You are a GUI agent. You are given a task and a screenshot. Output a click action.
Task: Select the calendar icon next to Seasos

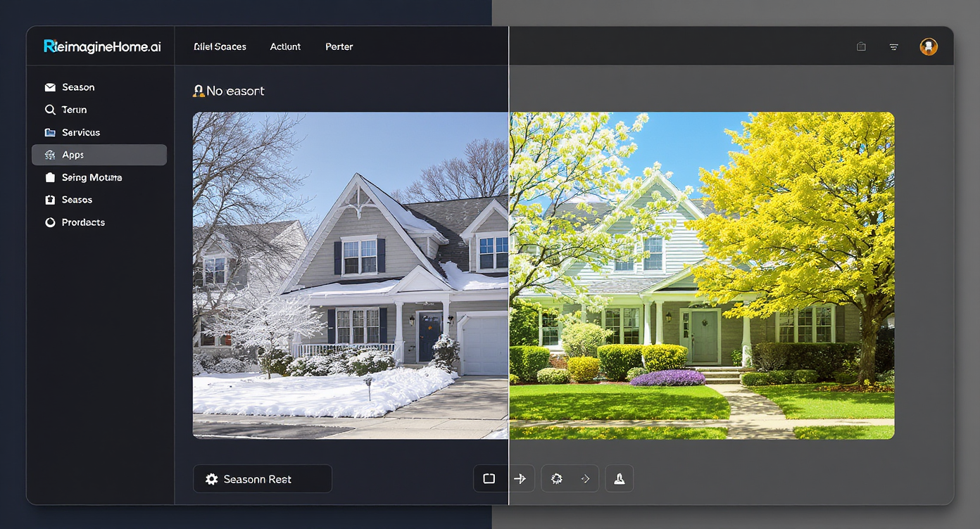(x=50, y=200)
